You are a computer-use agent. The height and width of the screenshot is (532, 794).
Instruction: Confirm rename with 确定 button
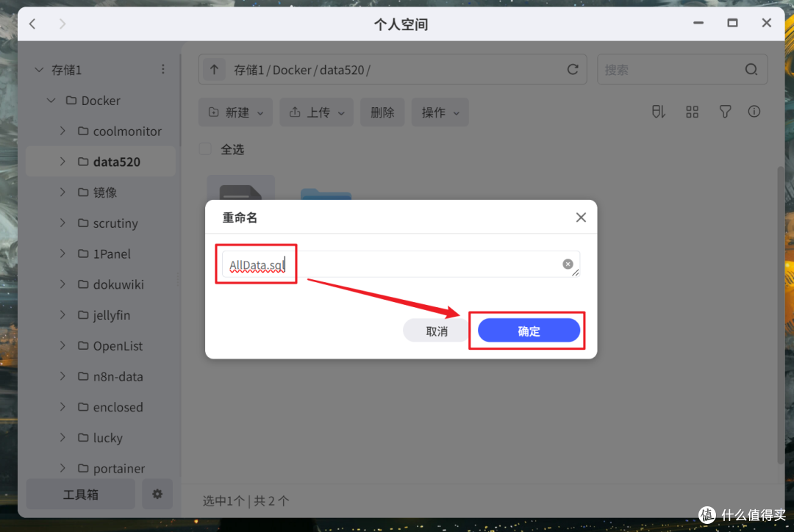coord(529,331)
